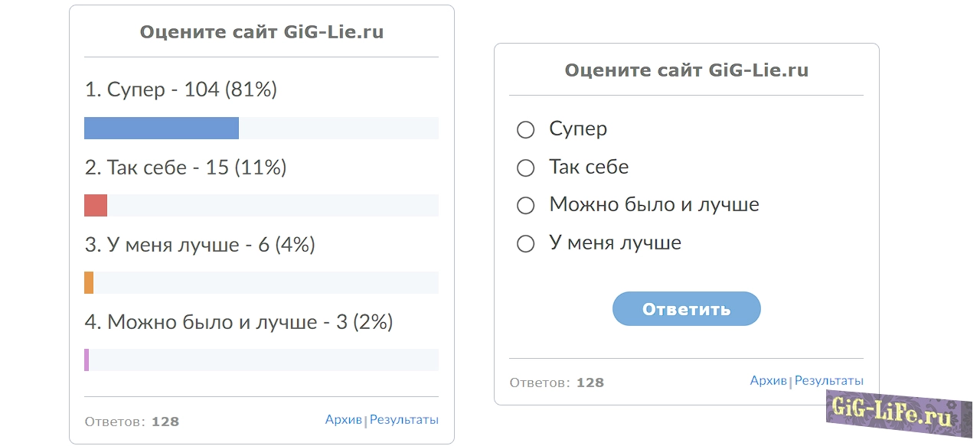This screenshot has width=980, height=446.
Task: Click the purple bar for "Можно было и лучше"
Action: pyautogui.click(x=87, y=360)
